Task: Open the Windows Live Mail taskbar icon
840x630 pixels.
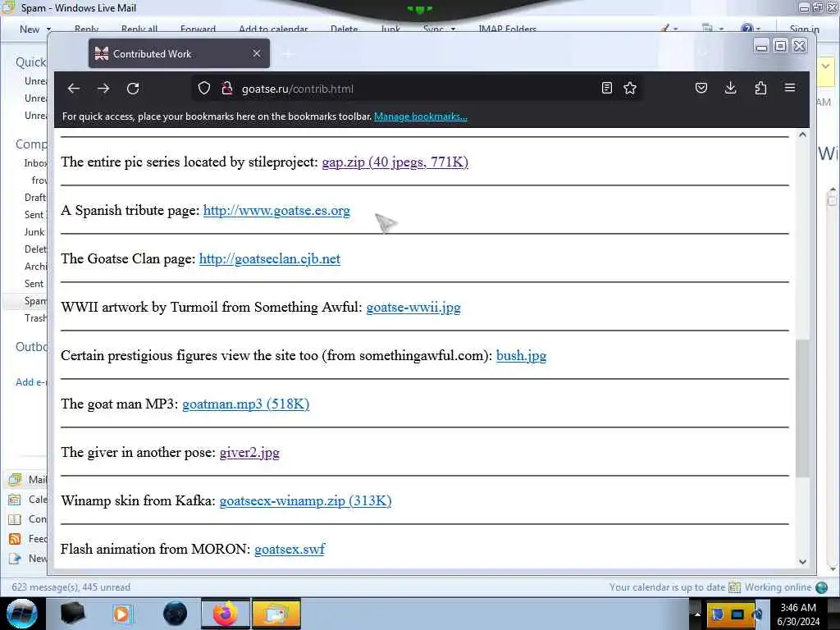Action: pos(276,614)
